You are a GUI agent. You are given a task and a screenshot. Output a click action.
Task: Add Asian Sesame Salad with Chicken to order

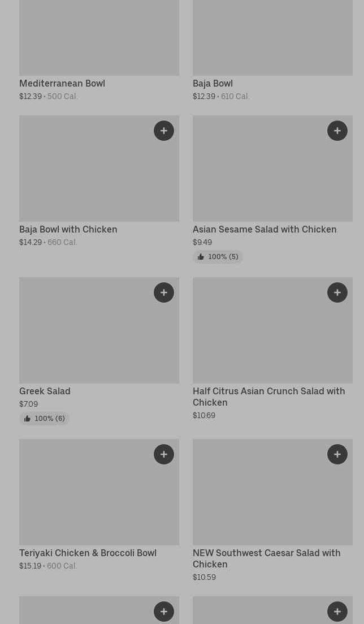(337, 131)
